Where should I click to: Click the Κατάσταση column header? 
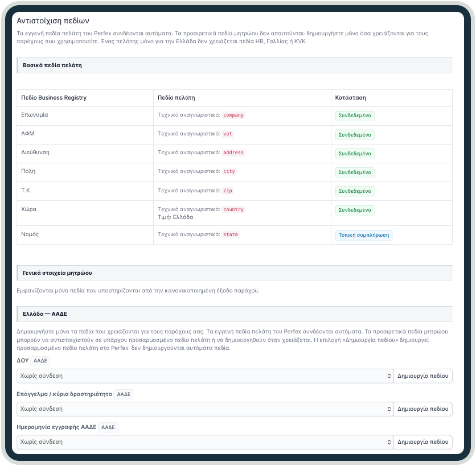coord(351,98)
